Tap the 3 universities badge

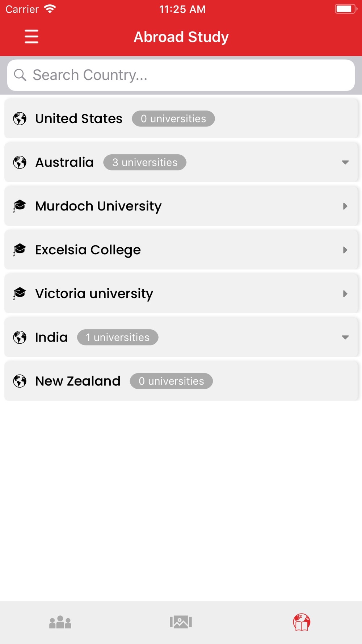145,162
